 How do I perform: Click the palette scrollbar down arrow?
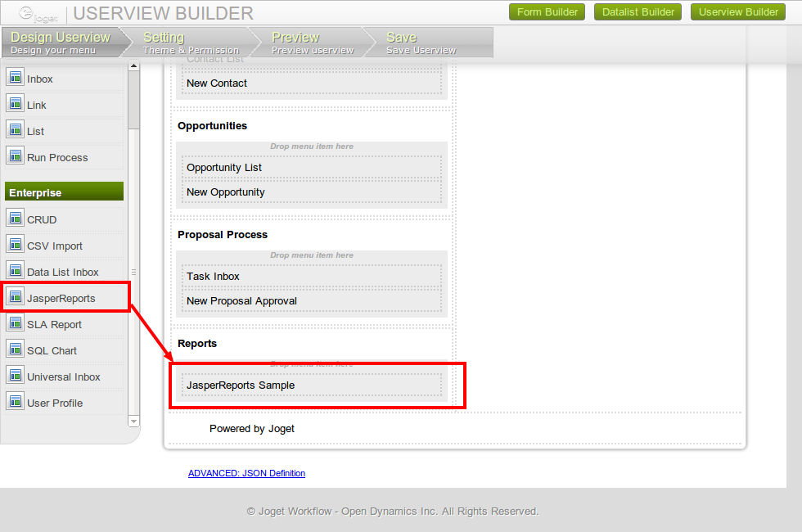click(133, 422)
